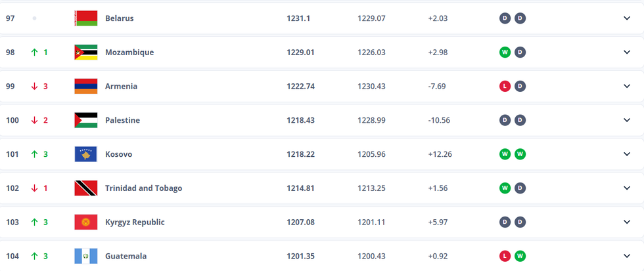Viewport: 644px width, 271px height.
Task: Click the Armenia flag icon
Action: (86, 86)
